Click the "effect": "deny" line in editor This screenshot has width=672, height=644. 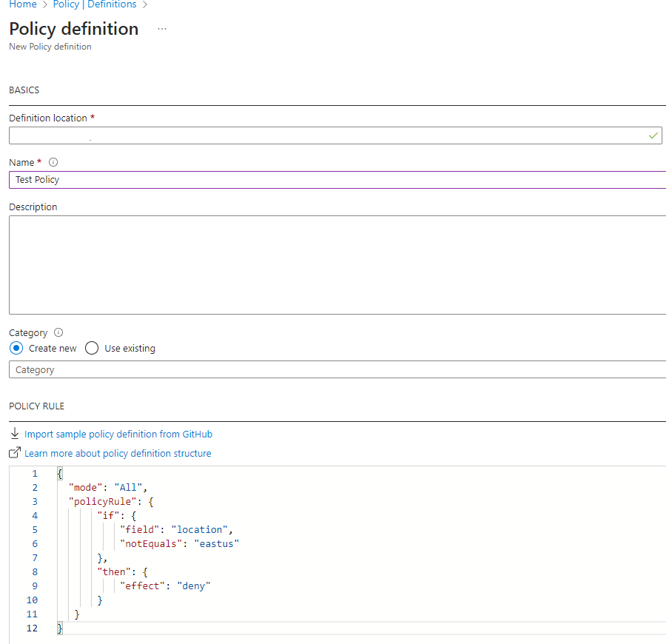tap(165, 586)
